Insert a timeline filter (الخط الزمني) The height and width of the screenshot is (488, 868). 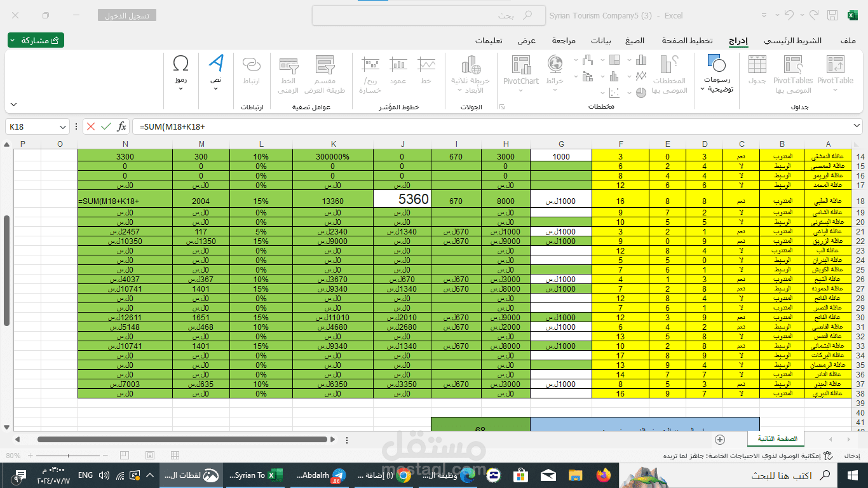288,74
